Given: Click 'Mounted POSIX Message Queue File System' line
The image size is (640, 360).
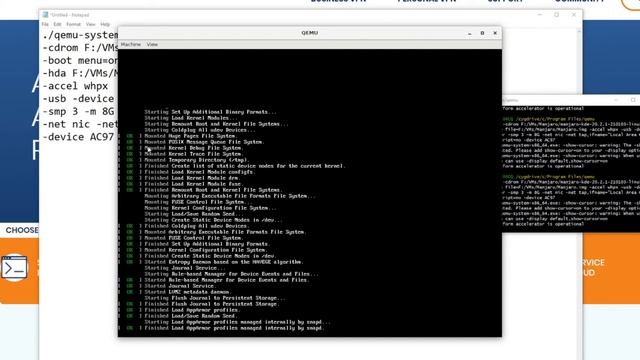Looking at the screenshot, I should pos(204,142).
